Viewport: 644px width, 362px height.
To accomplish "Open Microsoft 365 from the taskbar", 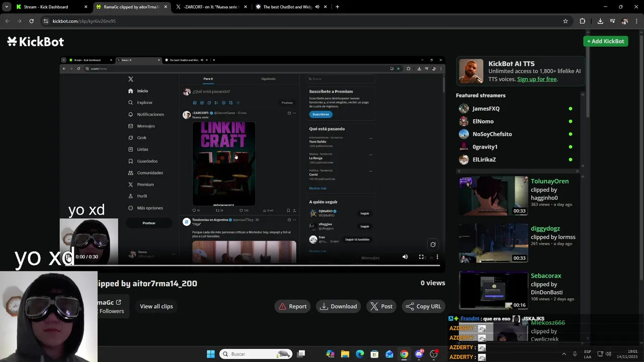I will coord(330,354).
